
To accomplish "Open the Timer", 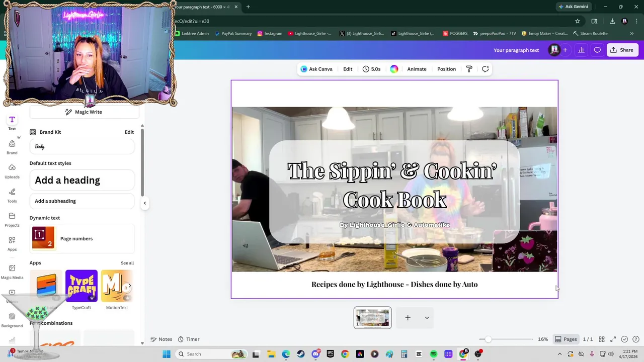I will pos(189,339).
